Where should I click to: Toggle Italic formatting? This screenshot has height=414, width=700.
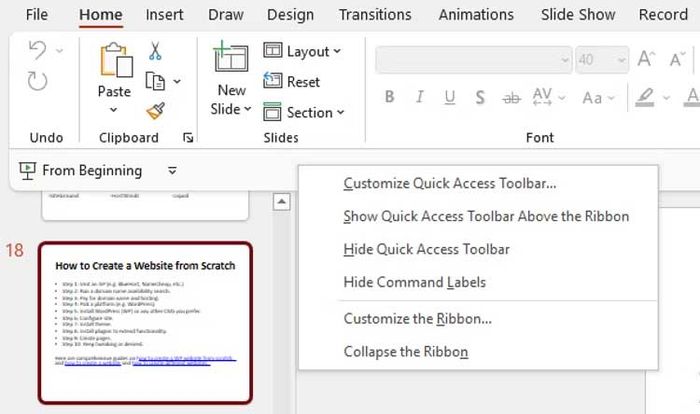coord(419,96)
